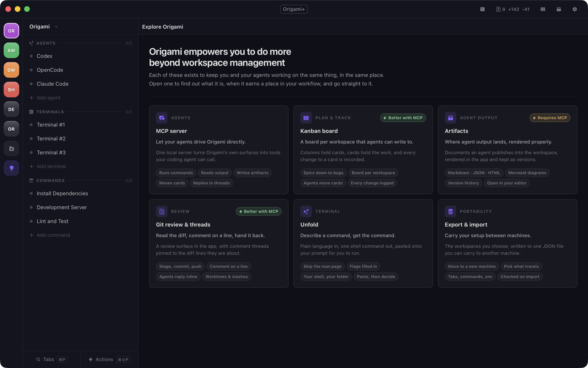Viewport: 588px width, 368px height.
Task: Click the Mermaid diagrams tag
Action: (x=527, y=173)
